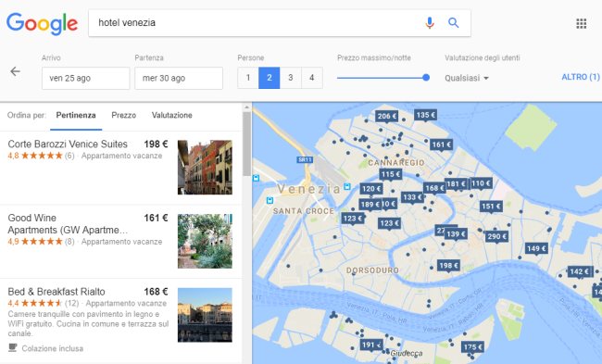Click the blue magnifier search icon
The height and width of the screenshot is (364, 602).
(454, 23)
